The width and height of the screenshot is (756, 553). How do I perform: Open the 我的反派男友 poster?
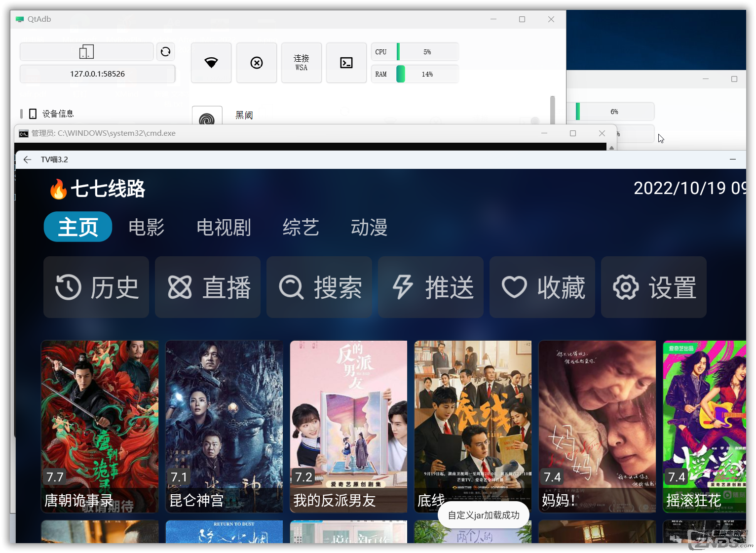[x=349, y=426]
